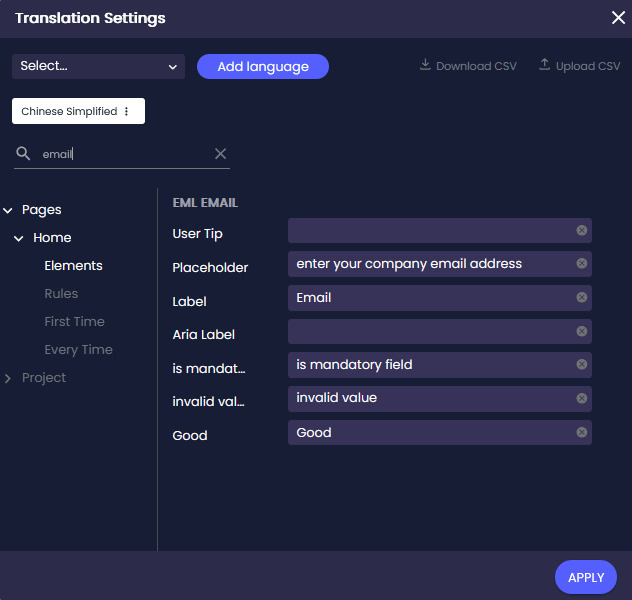Clear the is mandatory field value

(582, 364)
